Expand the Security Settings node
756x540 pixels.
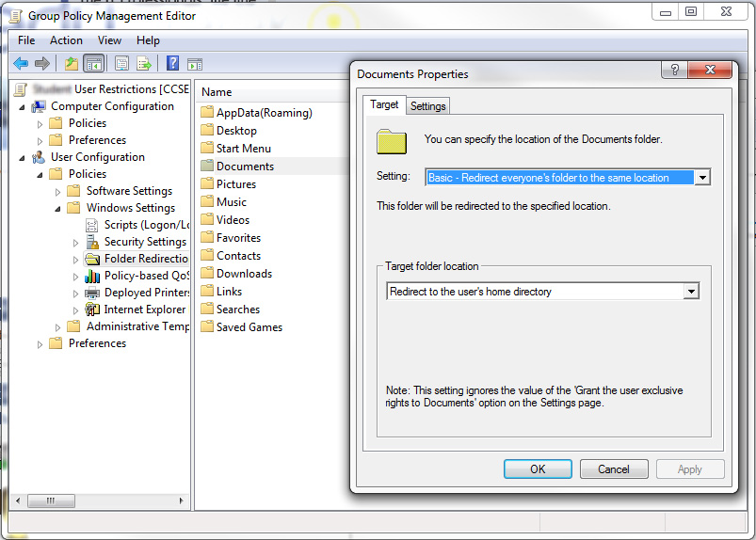click(x=75, y=243)
